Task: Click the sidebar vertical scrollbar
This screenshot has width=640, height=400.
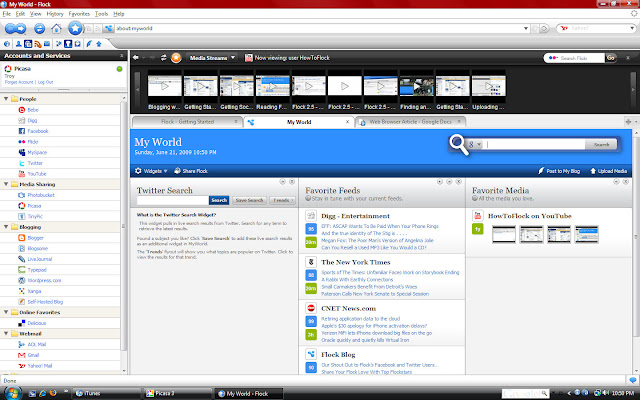Action: 124,224
